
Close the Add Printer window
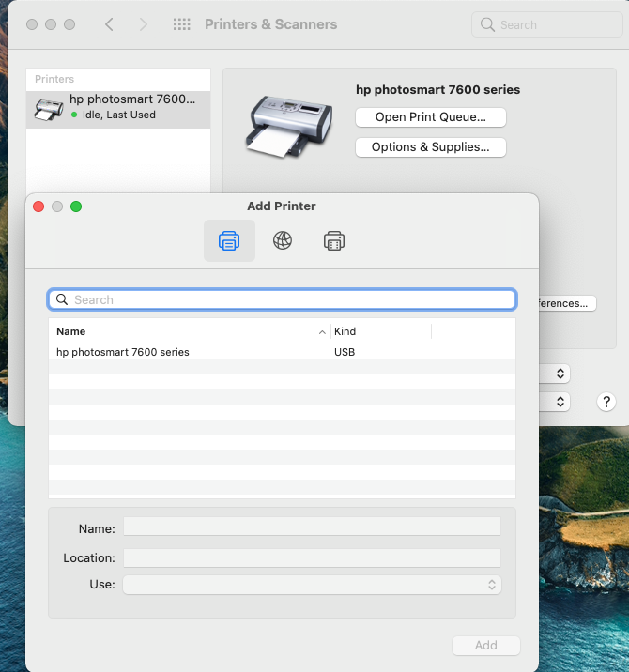pos(38,206)
